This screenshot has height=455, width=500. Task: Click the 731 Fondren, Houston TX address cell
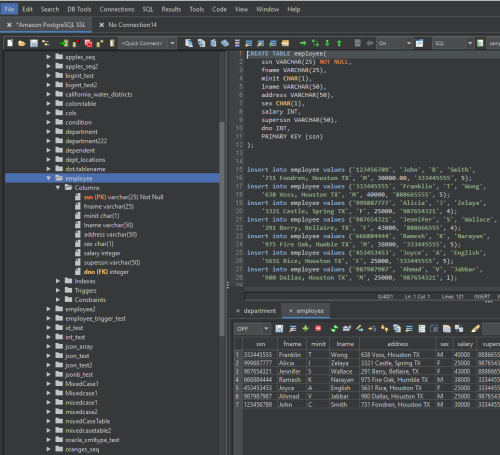point(398,405)
